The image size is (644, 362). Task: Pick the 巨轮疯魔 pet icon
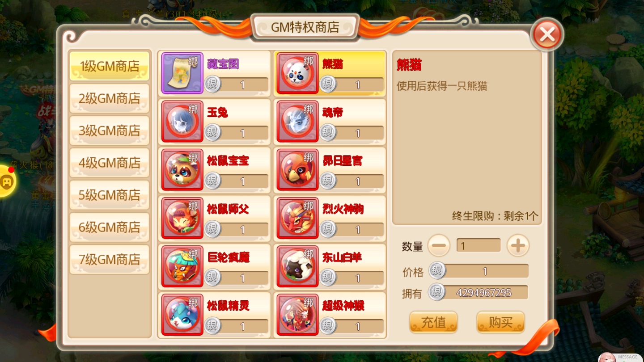pos(182,266)
